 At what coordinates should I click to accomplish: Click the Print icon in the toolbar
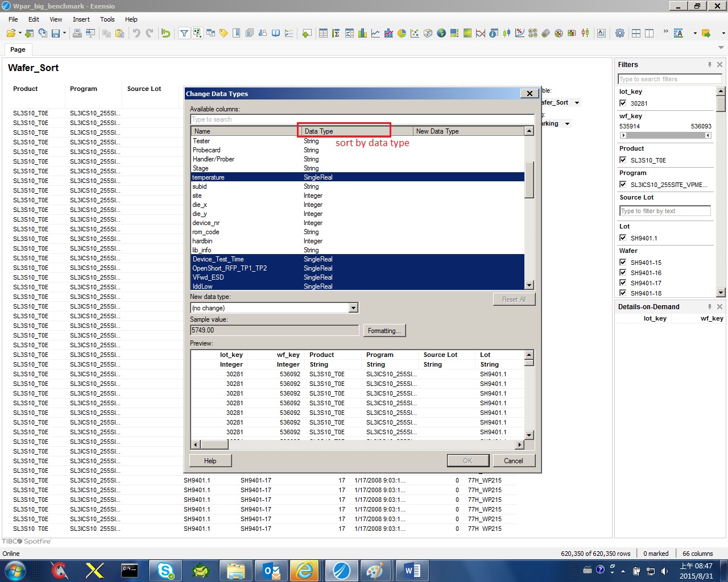[77, 34]
